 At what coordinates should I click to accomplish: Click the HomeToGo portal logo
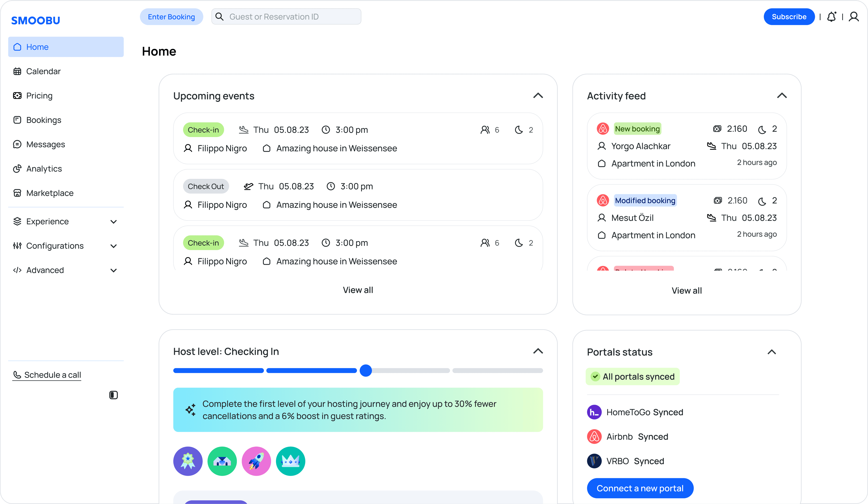pos(594,412)
